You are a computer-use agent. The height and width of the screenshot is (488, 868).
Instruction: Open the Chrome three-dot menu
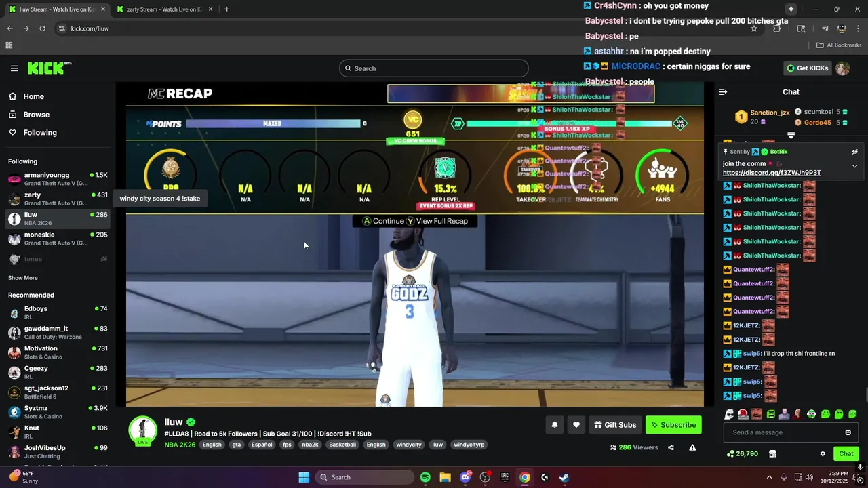coord(858,28)
